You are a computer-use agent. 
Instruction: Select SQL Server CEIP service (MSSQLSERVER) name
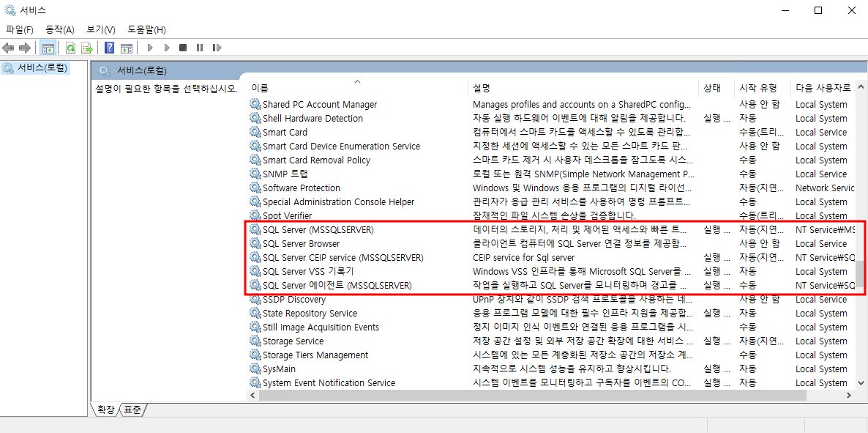343,257
